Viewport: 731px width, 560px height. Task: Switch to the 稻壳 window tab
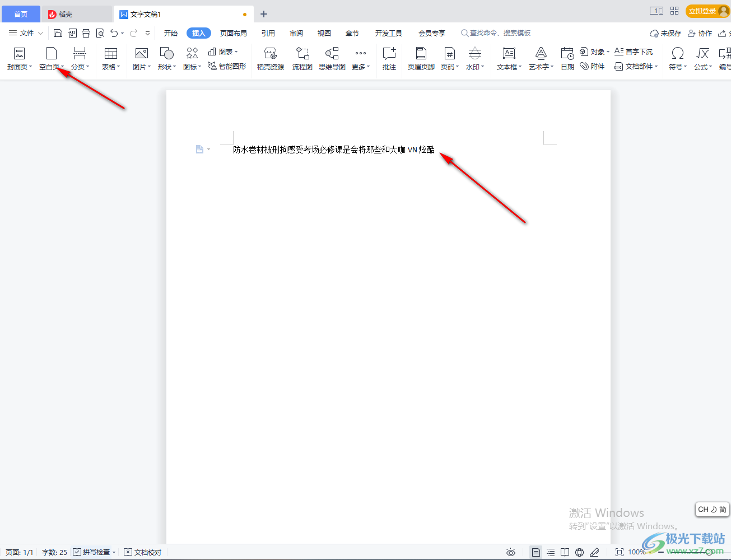click(x=77, y=14)
